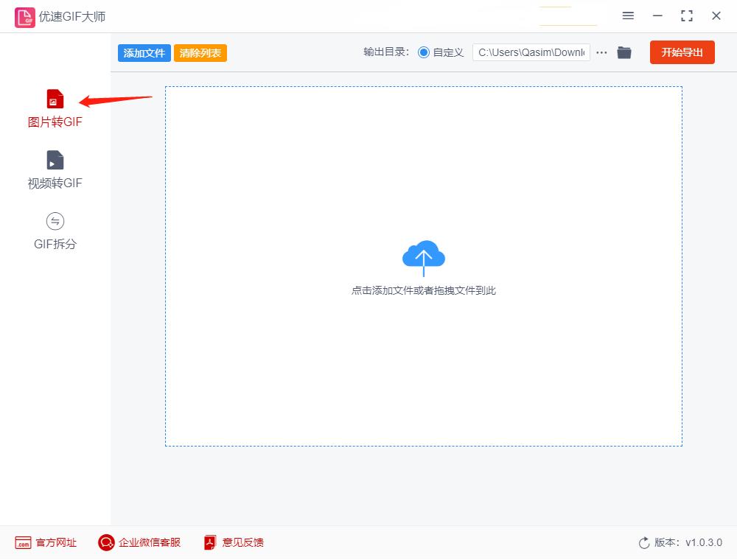Click the 添加文件 add files button
The width and height of the screenshot is (737, 560).
(x=144, y=52)
